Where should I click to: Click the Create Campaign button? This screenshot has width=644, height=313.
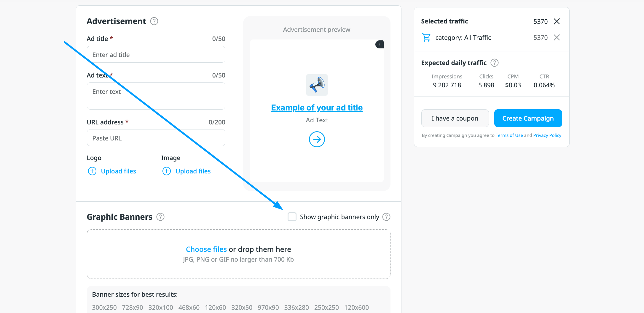pyautogui.click(x=528, y=118)
